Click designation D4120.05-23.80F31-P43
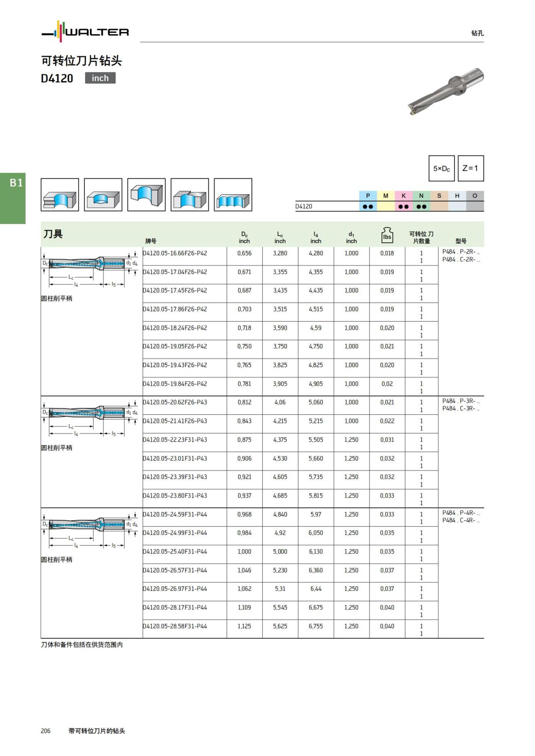Screen dimensions: 535x756 [175, 495]
